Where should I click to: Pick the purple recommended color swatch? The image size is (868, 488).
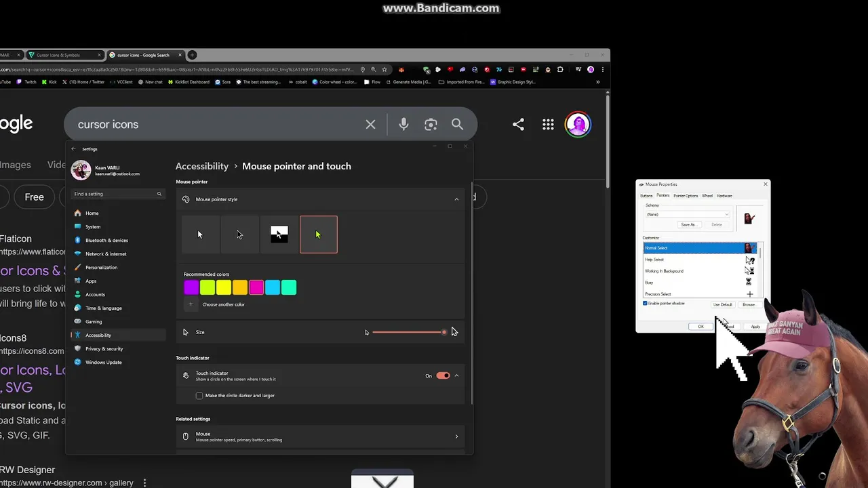tap(191, 287)
